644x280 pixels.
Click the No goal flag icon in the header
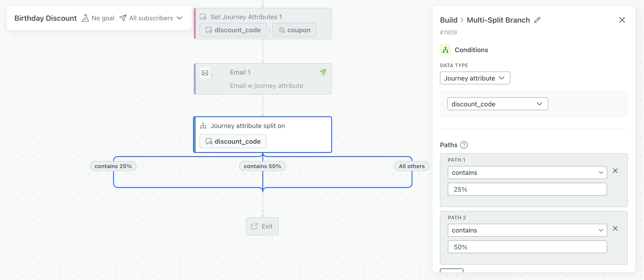click(x=85, y=18)
